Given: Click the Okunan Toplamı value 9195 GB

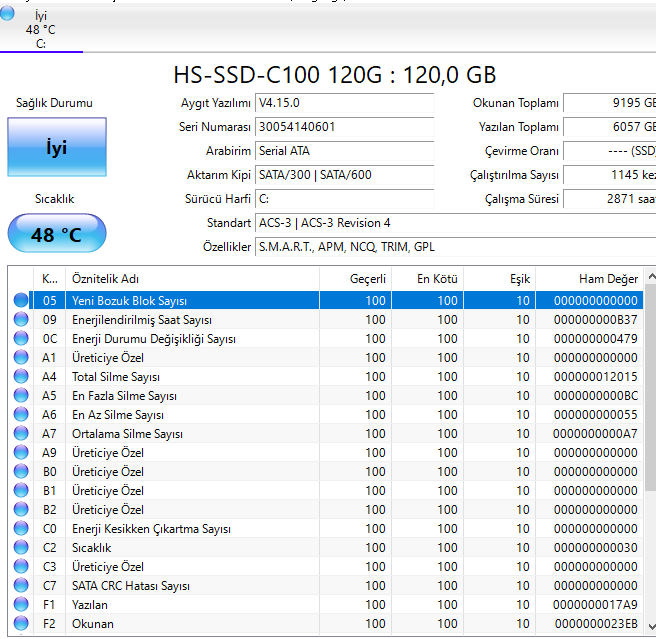Looking at the screenshot, I should [x=610, y=103].
